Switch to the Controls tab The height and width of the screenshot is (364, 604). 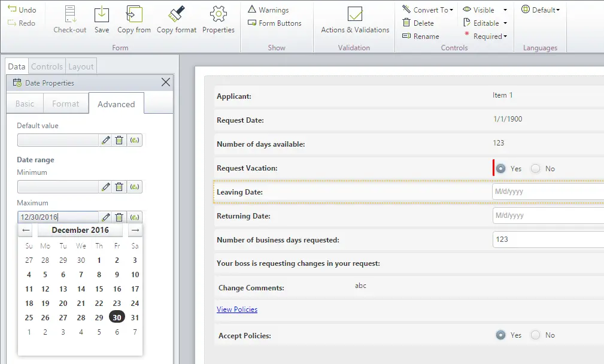point(47,66)
